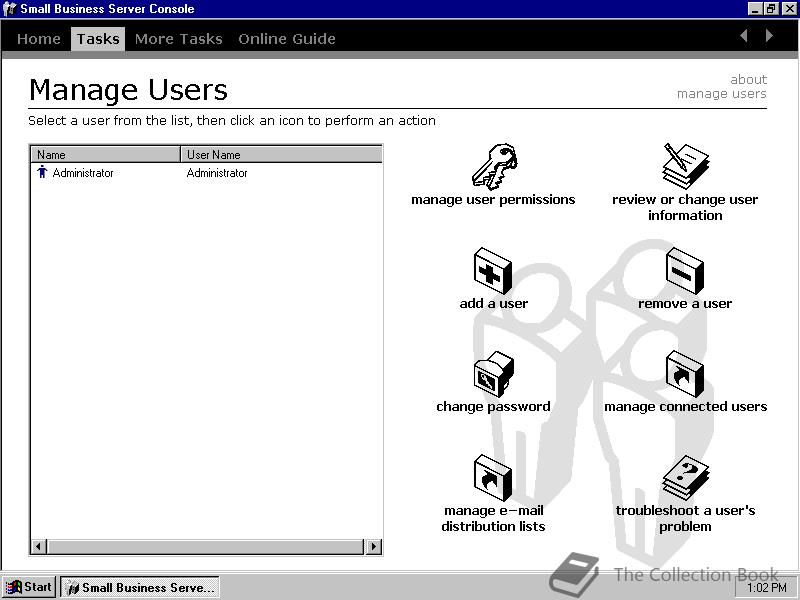
Task: Sort list by the User Name column header
Action: [x=281, y=155]
